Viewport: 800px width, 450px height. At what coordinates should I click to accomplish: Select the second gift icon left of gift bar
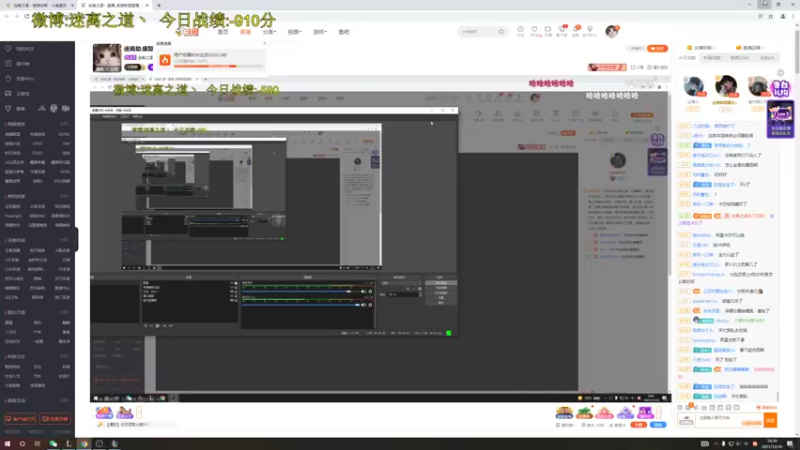[124, 412]
